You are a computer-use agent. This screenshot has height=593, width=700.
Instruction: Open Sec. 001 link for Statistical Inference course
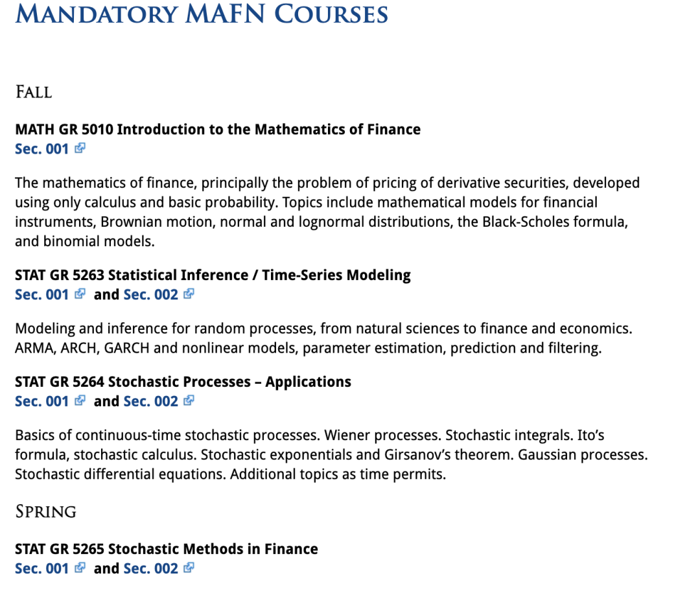41,295
